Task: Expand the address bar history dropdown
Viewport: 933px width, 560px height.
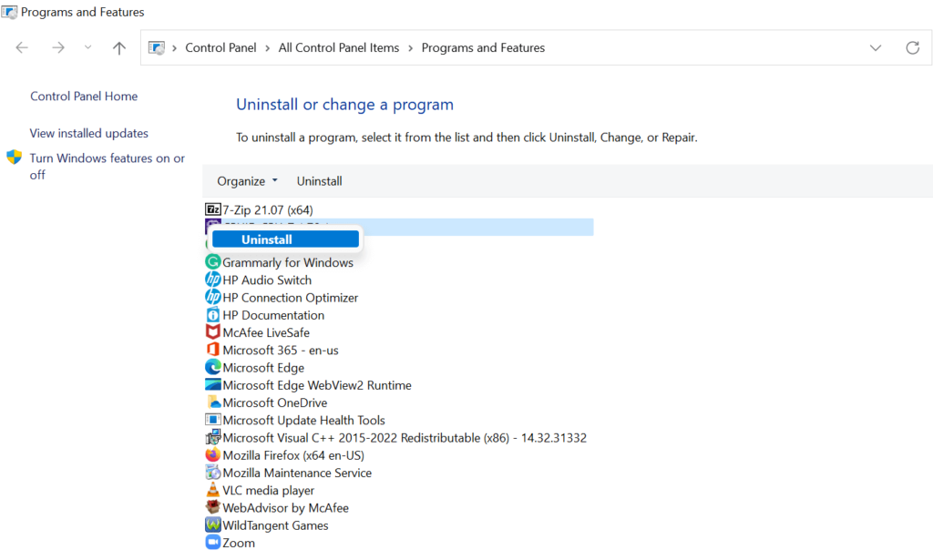Action: pyautogui.click(x=876, y=47)
